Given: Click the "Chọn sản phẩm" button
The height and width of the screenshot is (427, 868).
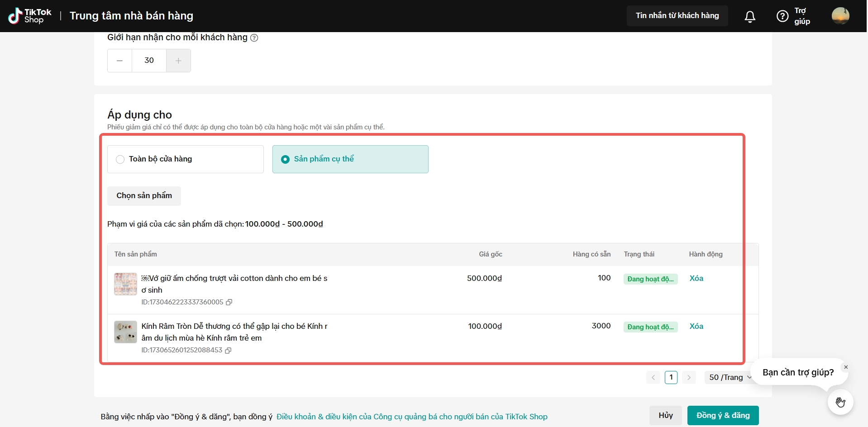Looking at the screenshot, I should pyautogui.click(x=144, y=196).
